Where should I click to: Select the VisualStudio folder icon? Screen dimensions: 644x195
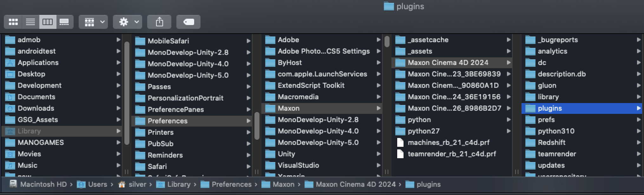[x=270, y=166]
